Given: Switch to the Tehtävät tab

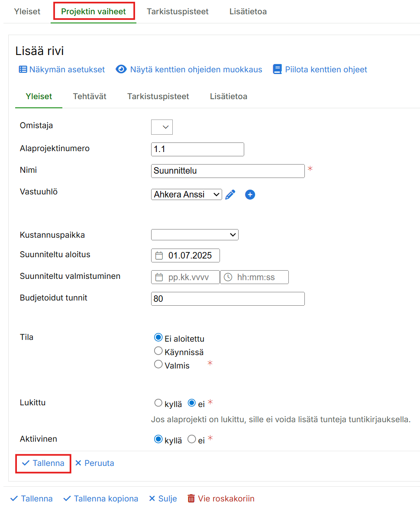Looking at the screenshot, I should (x=90, y=96).
